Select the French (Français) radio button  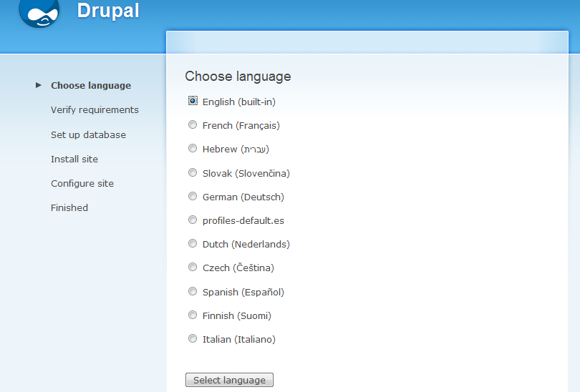pyautogui.click(x=193, y=125)
